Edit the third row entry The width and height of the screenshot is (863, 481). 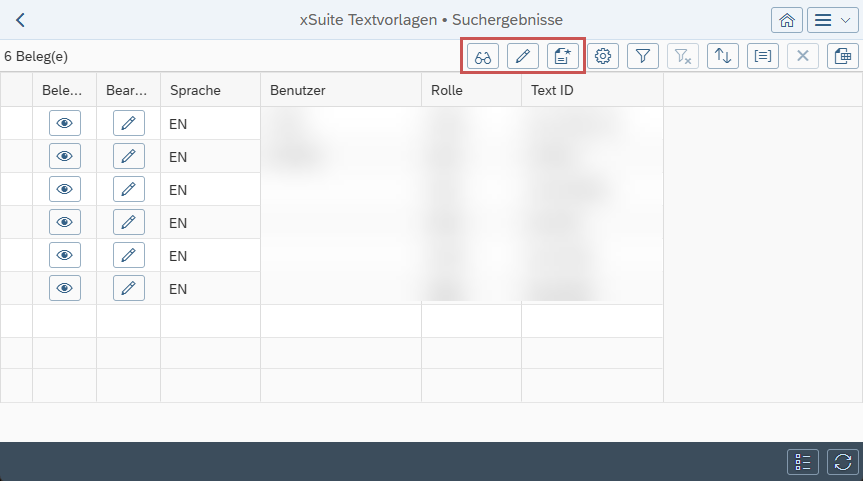tap(129, 189)
